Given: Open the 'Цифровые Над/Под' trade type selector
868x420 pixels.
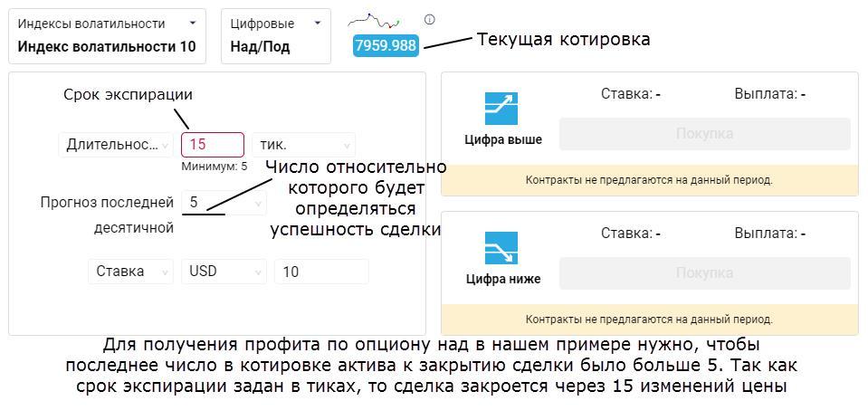Looking at the screenshot, I should pyautogui.click(x=275, y=35).
